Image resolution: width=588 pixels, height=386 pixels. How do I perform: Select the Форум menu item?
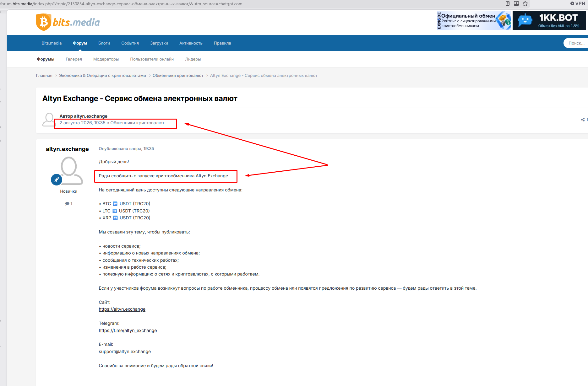[80, 43]
